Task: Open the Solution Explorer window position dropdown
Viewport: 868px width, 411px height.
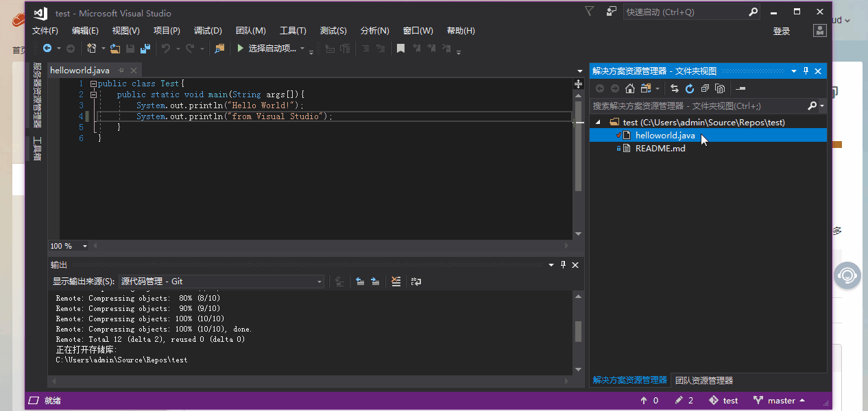Action: pyautogui.click(x=794, y=71)
